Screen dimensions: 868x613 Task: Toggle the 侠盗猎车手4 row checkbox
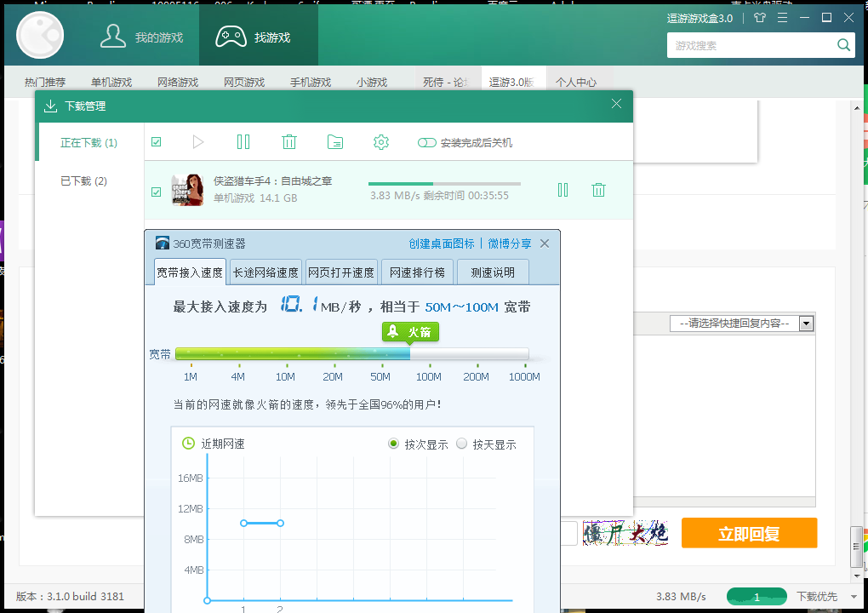[156, 192]
